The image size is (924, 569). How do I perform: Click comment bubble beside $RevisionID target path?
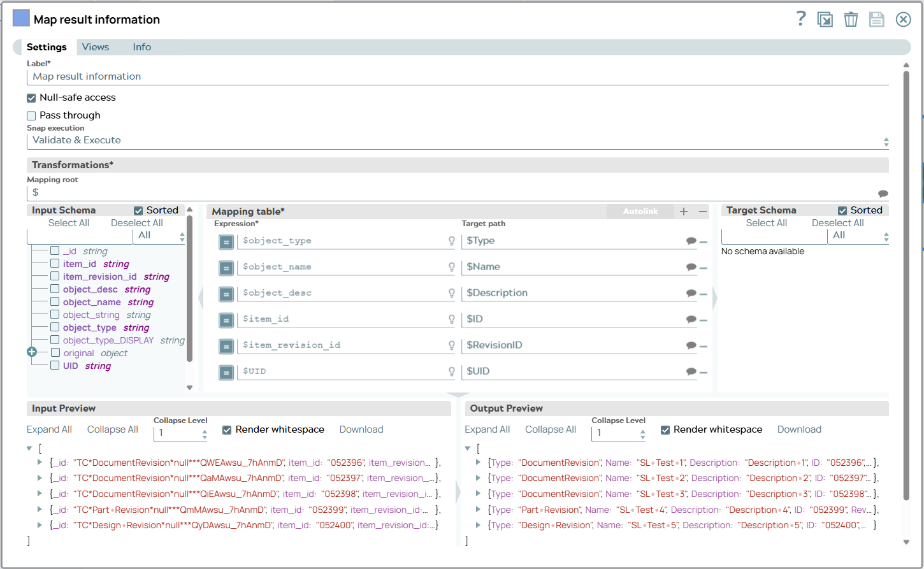(691, 345)
